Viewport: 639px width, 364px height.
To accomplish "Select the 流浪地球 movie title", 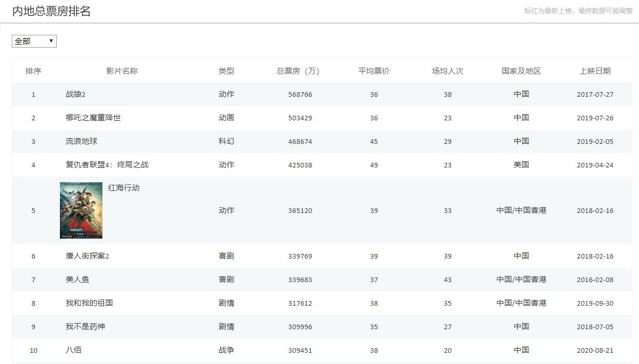I will (x=81, y=141).
